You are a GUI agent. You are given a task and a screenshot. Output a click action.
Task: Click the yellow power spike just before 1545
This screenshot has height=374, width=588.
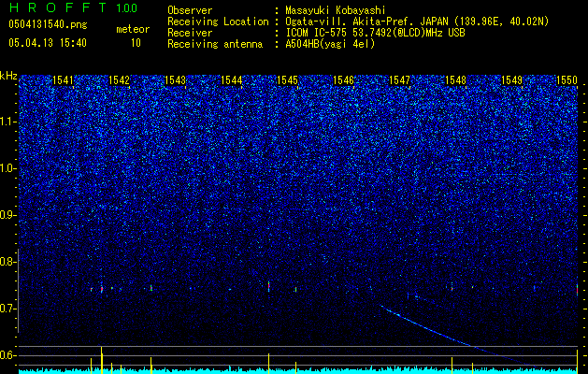[269, 363]
